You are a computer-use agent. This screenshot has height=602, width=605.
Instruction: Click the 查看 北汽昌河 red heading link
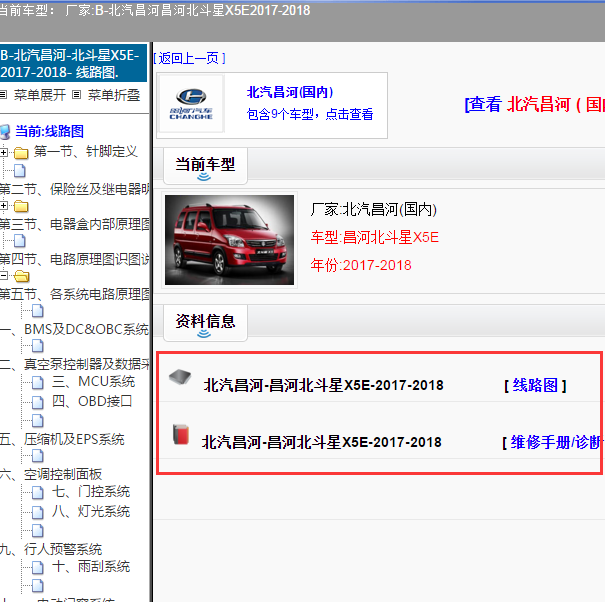click(x=535, y=105)
